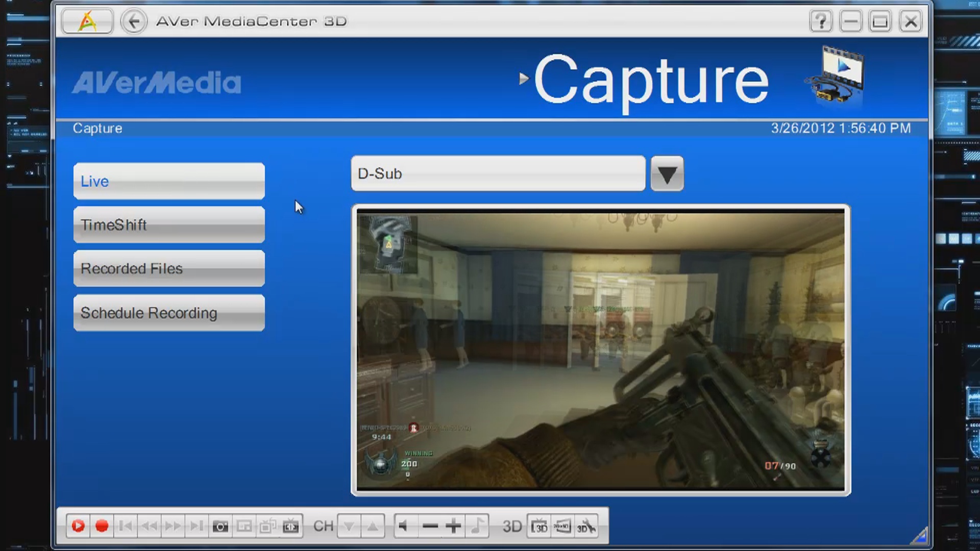Click the channel up arrow
Screen dimensions: 980x551
(x=373, y=526)
